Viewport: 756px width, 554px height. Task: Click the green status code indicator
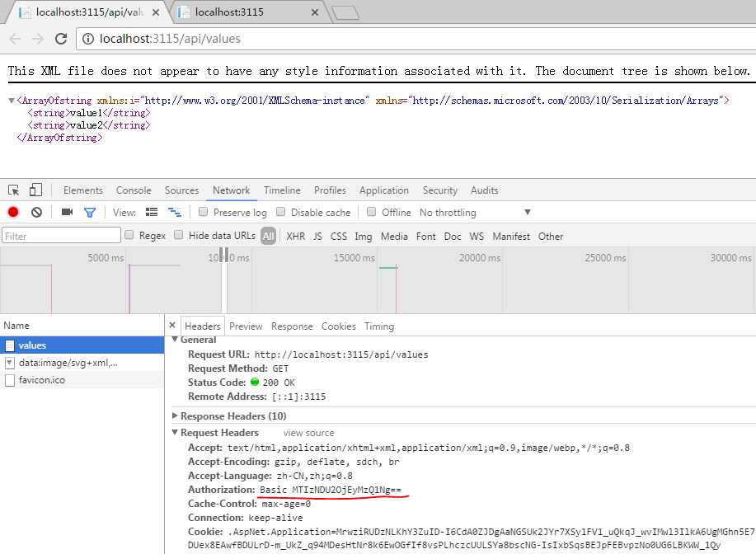[x=255, y=382]
